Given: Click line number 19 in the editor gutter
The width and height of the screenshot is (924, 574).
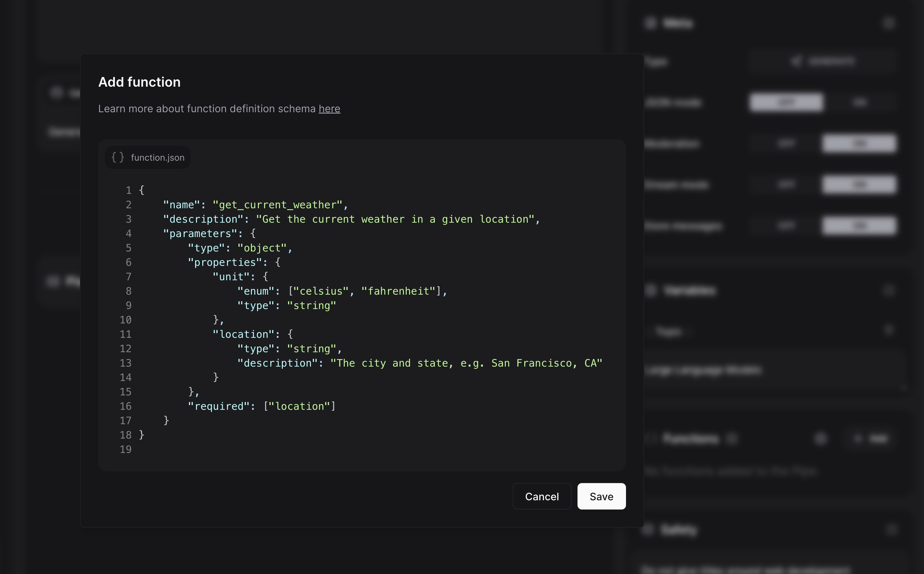Looking at the screenshot, I should [x=125, y=449].
